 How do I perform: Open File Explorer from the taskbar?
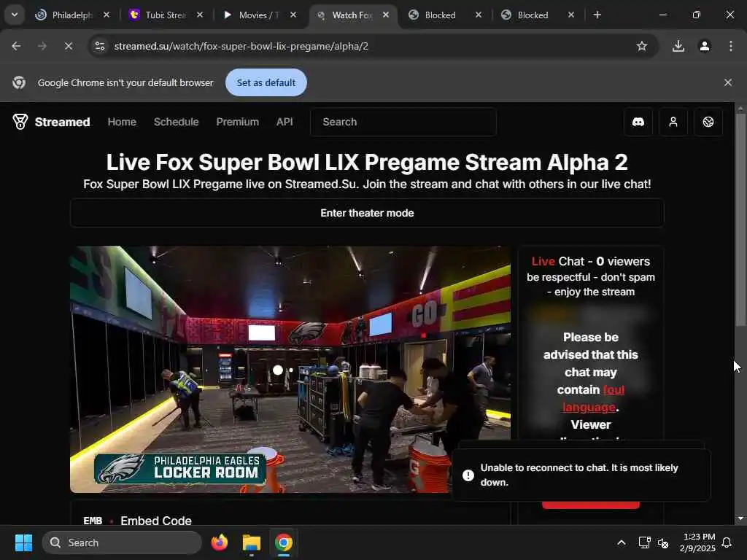pyautogui.click(x=252, y=542)
